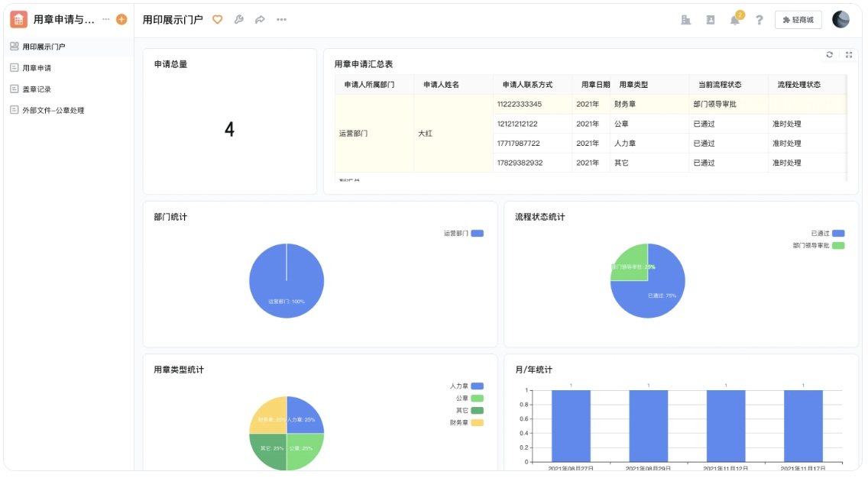The image size is (868, 478).
Task: Click the share arrow icon in the header
Action: (259, 19)
